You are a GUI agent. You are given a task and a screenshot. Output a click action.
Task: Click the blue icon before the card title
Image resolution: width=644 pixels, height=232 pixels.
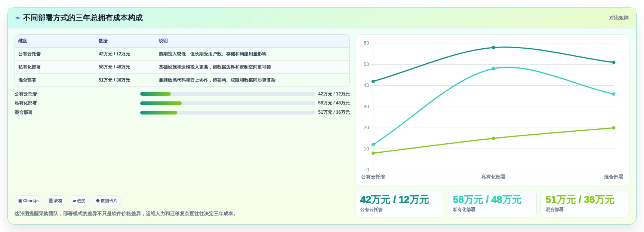coord(18,18)
